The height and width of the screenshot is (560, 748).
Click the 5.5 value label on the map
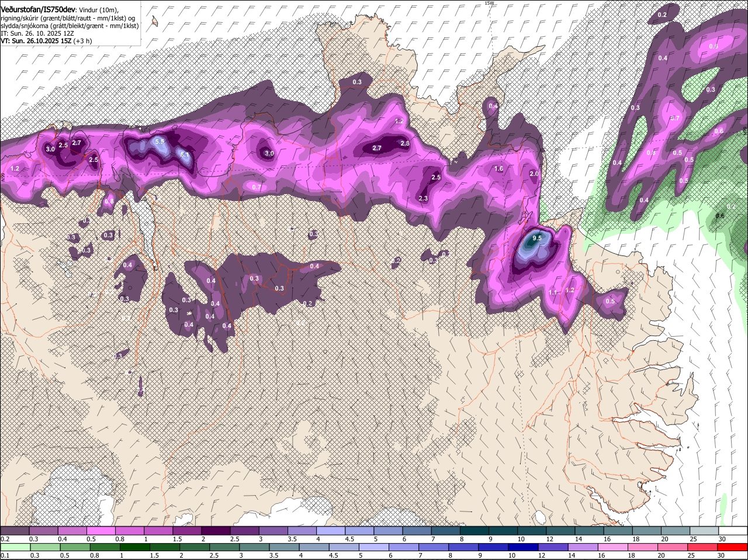[x=160, y=141]
